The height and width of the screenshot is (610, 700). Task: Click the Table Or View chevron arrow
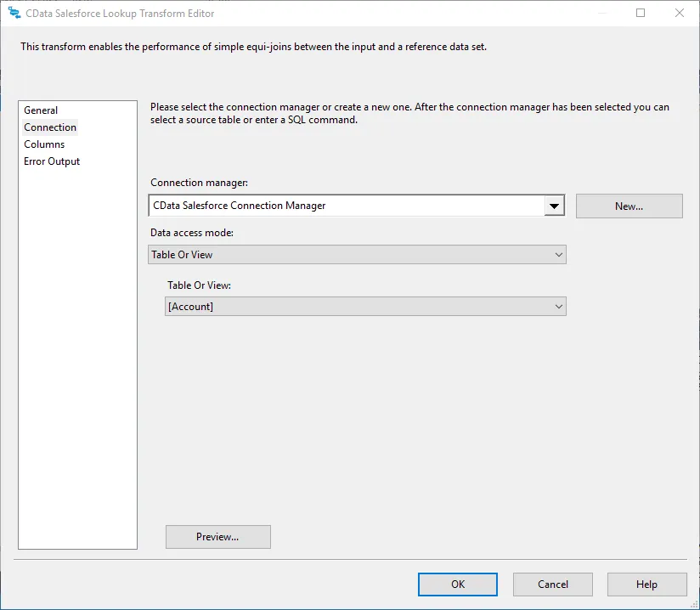(x=558, y=306)
